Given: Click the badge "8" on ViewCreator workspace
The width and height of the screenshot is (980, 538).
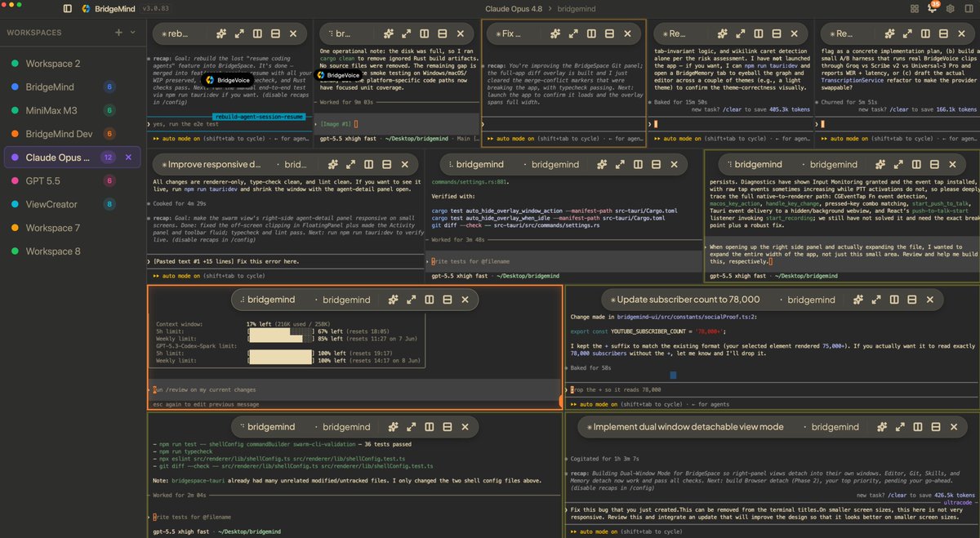Looking at the screenshot, I should click(x=109, y=204).
